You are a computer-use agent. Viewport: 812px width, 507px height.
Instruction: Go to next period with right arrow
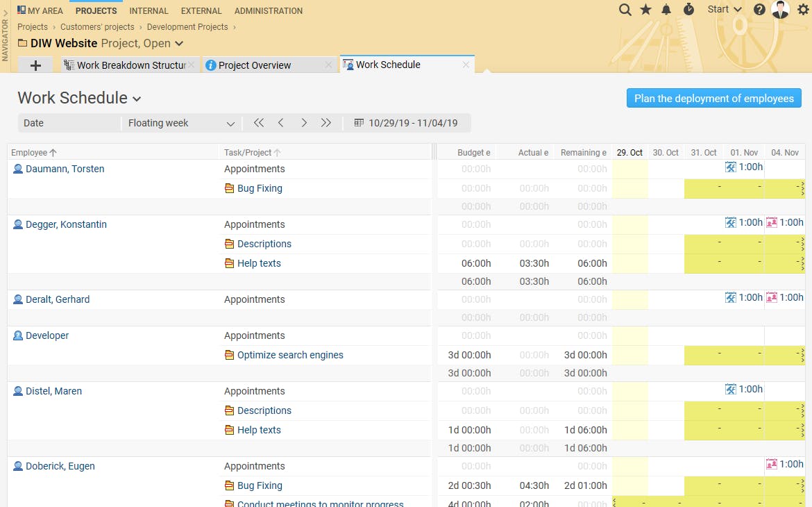click(x=304, y=123)
